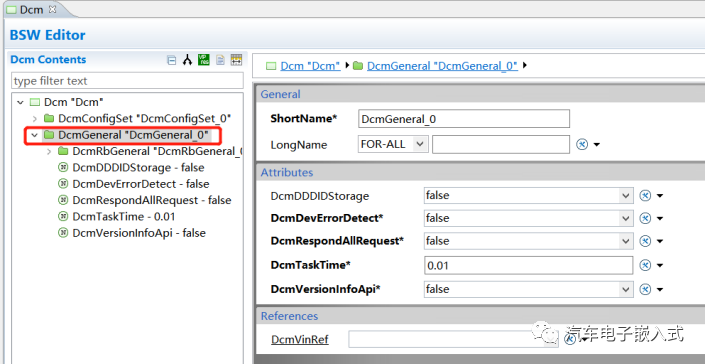Open DcmGeneral "DcmGeneral_0" breadcrumb link

443,66
